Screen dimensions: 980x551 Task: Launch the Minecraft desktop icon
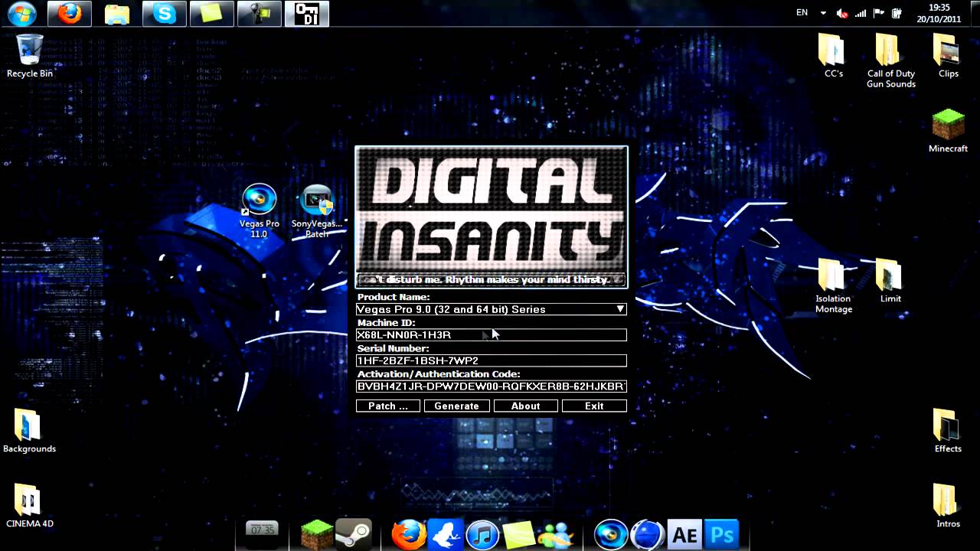[948, 131]
